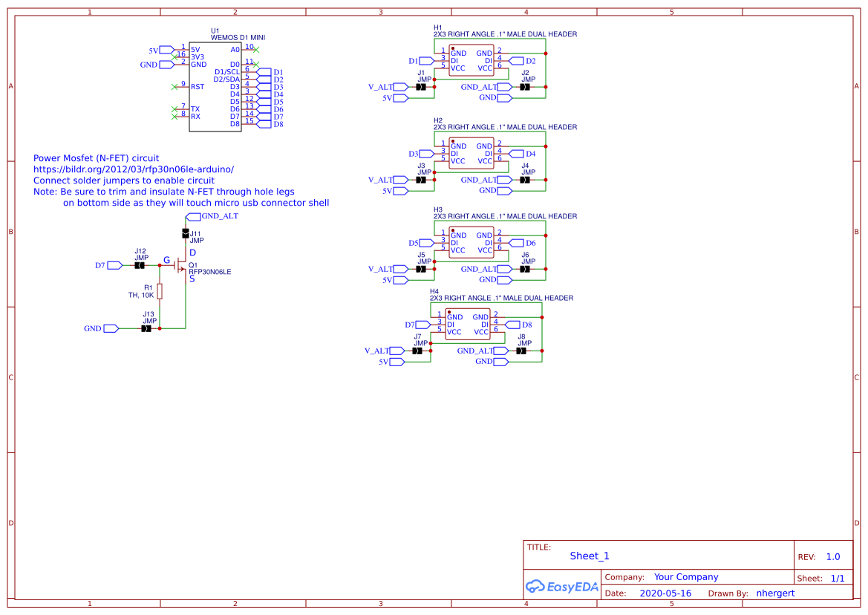Screen dimensions: 868x615
Task: Click the EasyEDA logo in the title block
Action: [562, 586]
